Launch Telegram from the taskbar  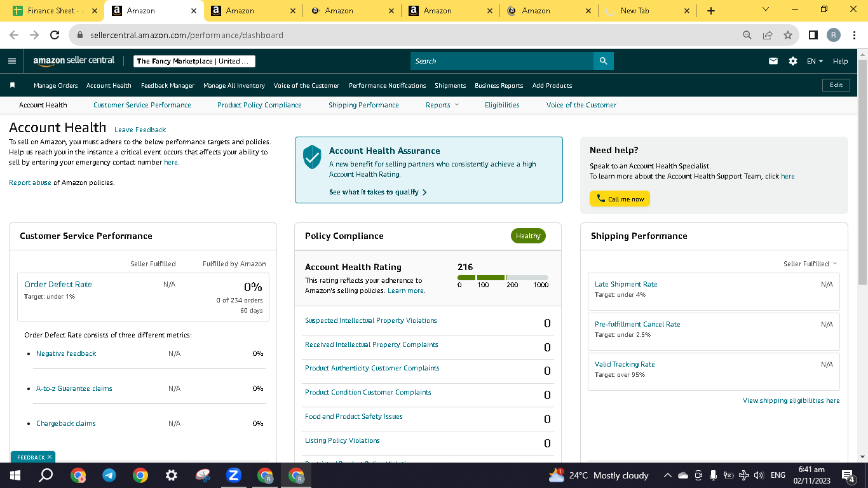point(109,475)
